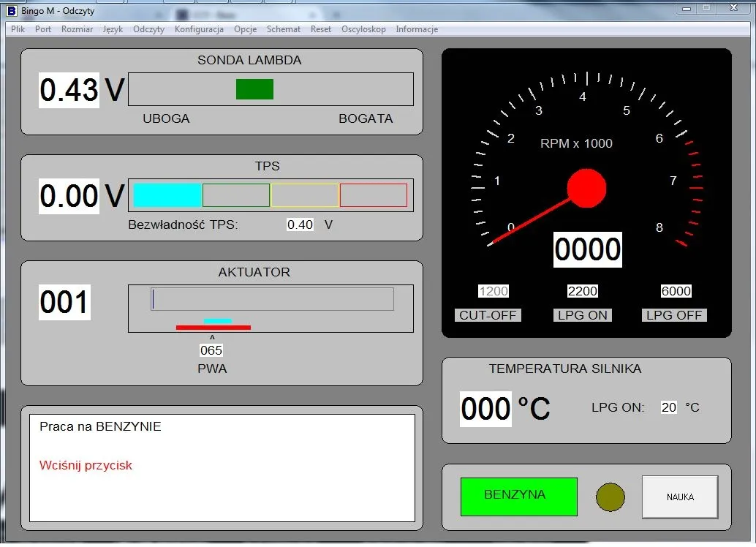Open the Rozmiar menu
Viewport: 756px width, 547px height.
click(76, 29)
